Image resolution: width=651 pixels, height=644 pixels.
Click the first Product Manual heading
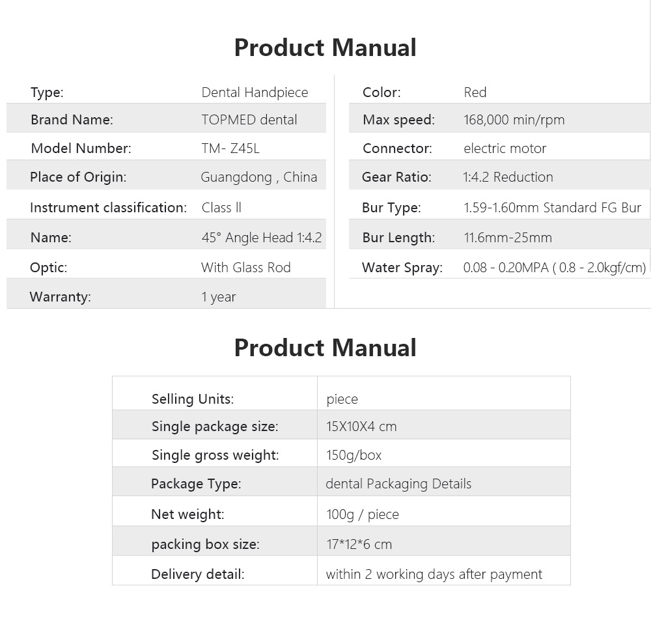tap(325, 48)
